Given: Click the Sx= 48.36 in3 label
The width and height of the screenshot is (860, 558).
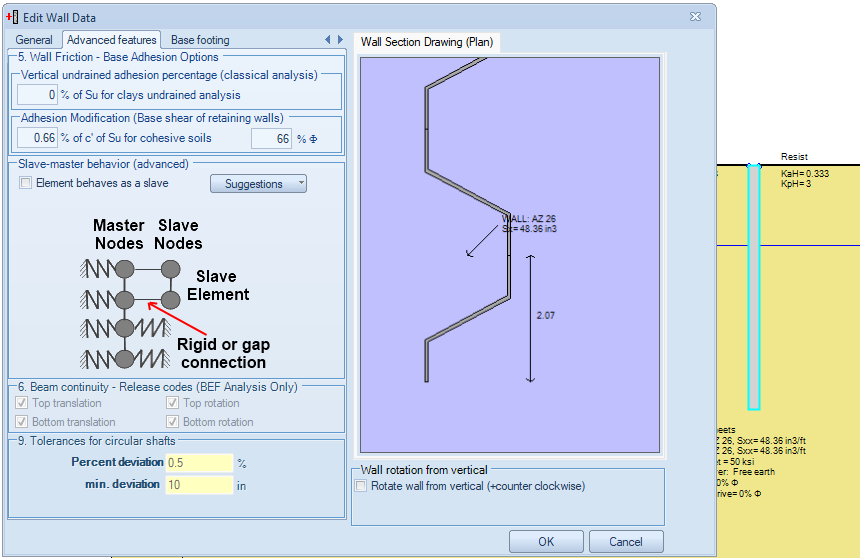Looking at the screenshot, I should click(529, 229).
